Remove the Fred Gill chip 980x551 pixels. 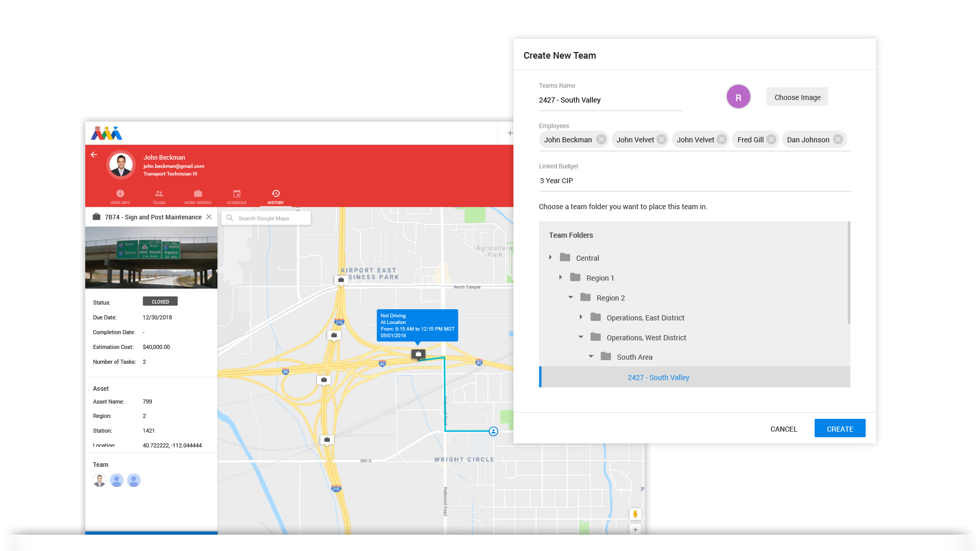(x=771, y=140)
